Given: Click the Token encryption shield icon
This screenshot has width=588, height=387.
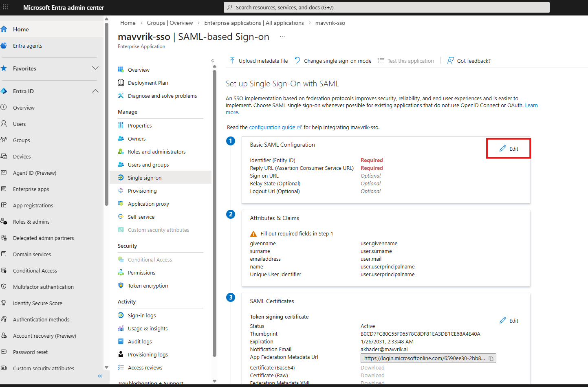Looking at the screenshot, I should coord(121,286).
